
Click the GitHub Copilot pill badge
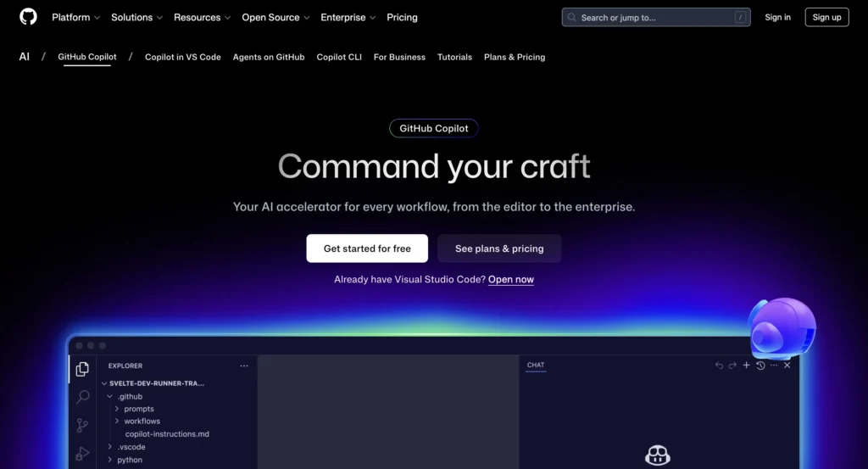point(433,128)
